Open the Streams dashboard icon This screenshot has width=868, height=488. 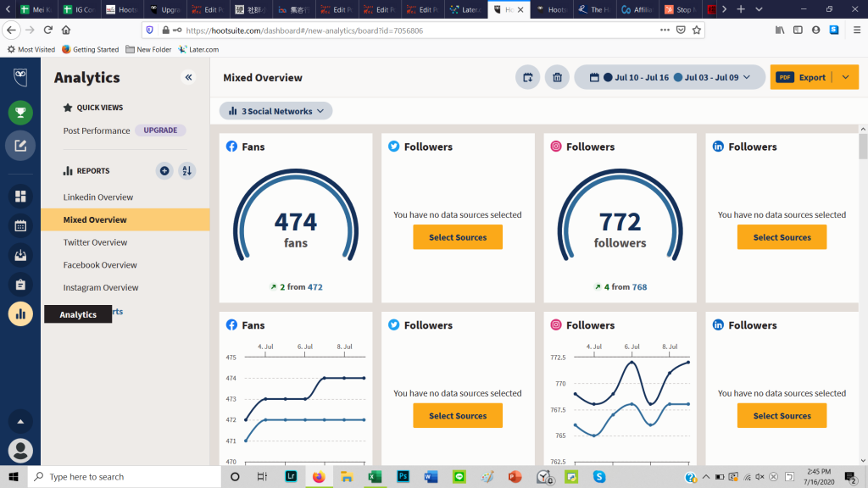[x=20, y=197]
